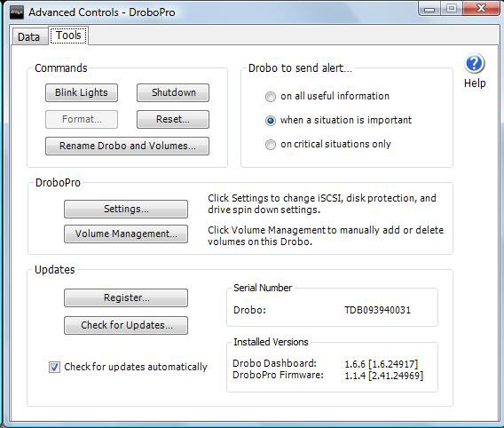This screenshot has height=428, width=504.
Task: Click Drobo Dashboard version 1.6.6 [1.6.24917]
Action: [x=382, y=364]
